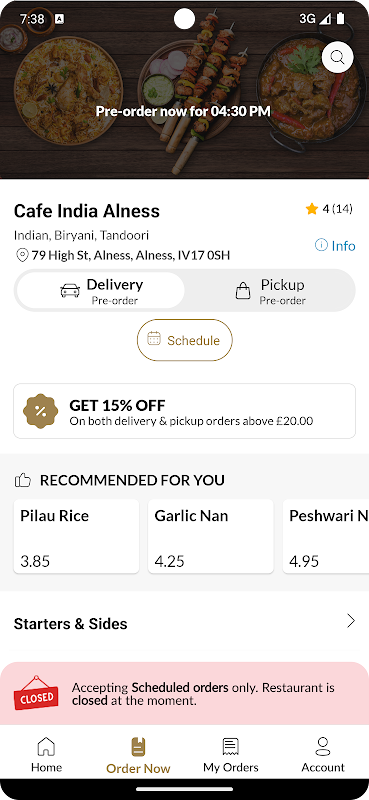
Task: Select the Delivery pre-order option
Action: coord(101,290)
